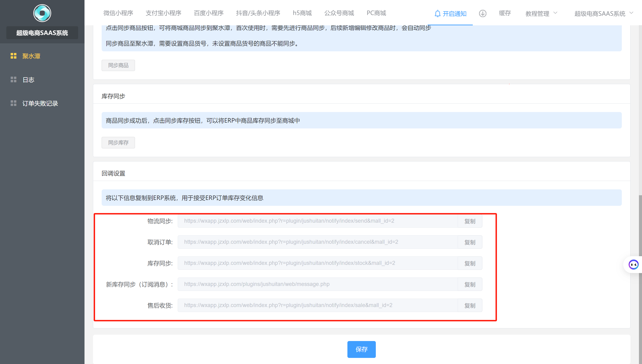
Task: Click the bell icon for 开启通知
Action: pyautogui.click(x=437, y=14)
